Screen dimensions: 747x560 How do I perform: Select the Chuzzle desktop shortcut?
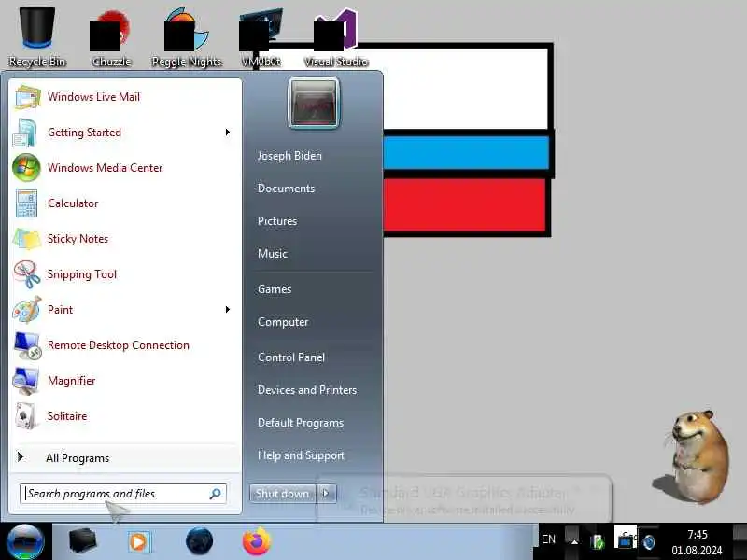coord(111,38)
